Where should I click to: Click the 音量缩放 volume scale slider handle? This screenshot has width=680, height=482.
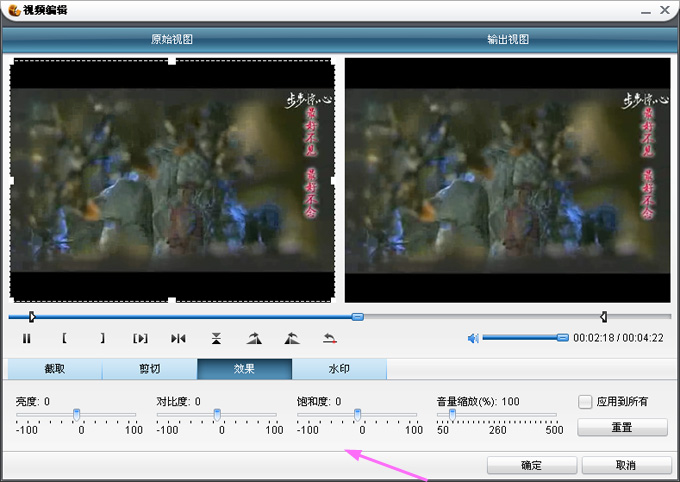(452, 414)
